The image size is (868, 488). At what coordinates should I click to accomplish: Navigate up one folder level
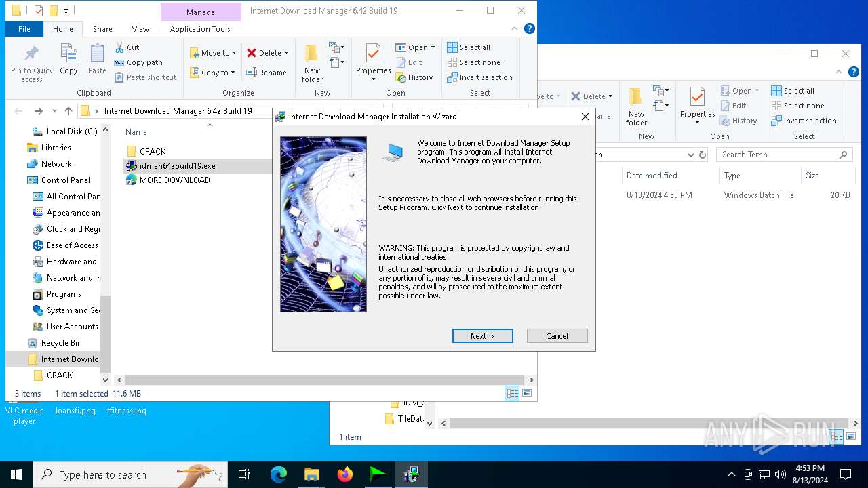68,111
